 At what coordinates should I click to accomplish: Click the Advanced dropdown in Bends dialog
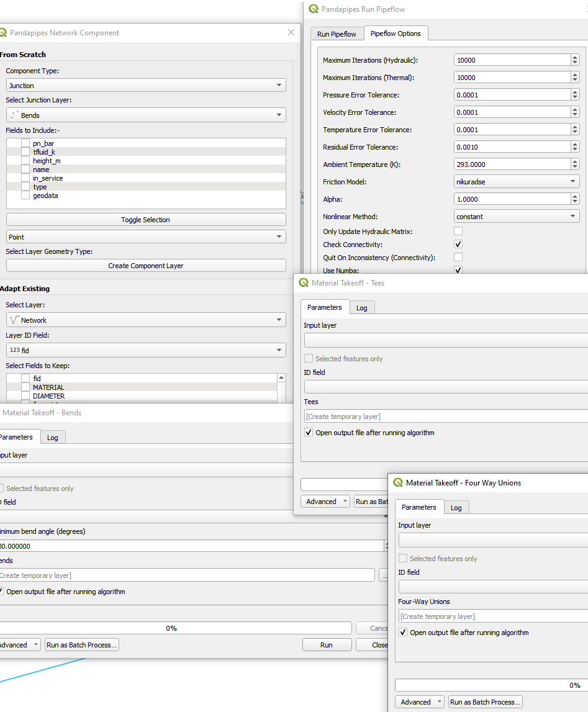coord(20,645)
